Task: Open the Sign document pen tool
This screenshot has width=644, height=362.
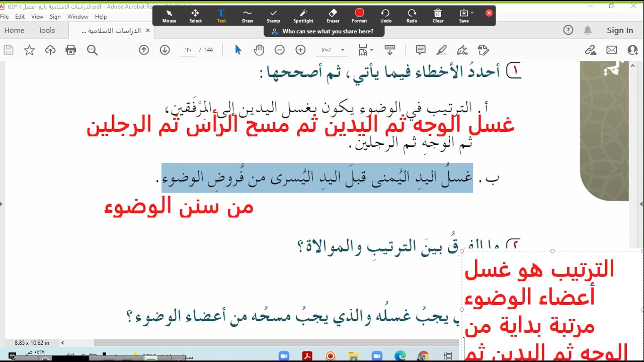Action: coord(462,50)
